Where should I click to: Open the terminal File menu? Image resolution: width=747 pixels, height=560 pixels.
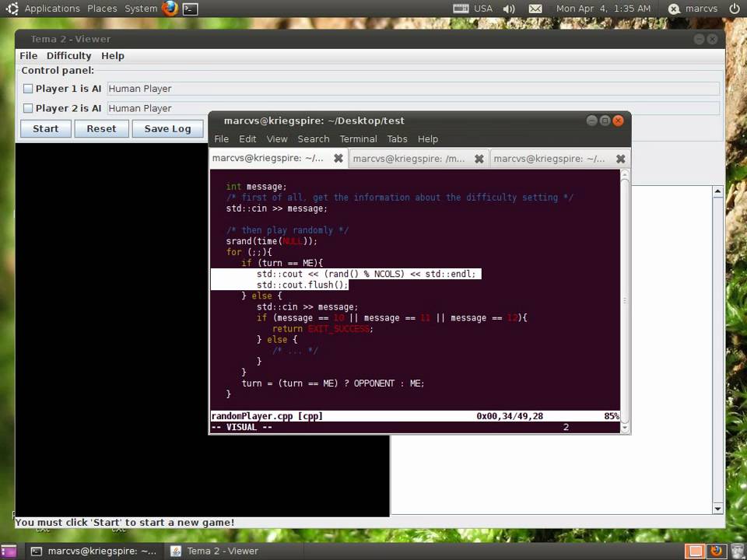tap(222, 139)
